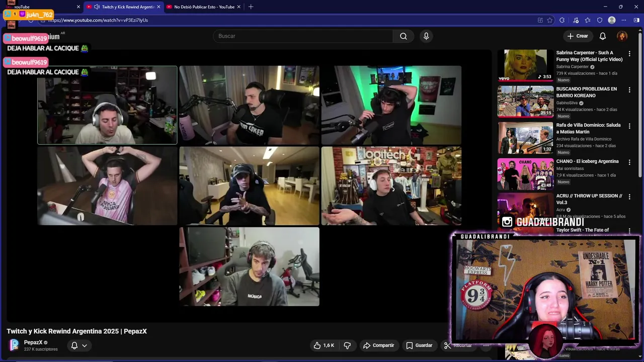Close the 'No Debió Publicar Esto' tab
Viewport: 644px width, 362px height.
tap(239, 7)
